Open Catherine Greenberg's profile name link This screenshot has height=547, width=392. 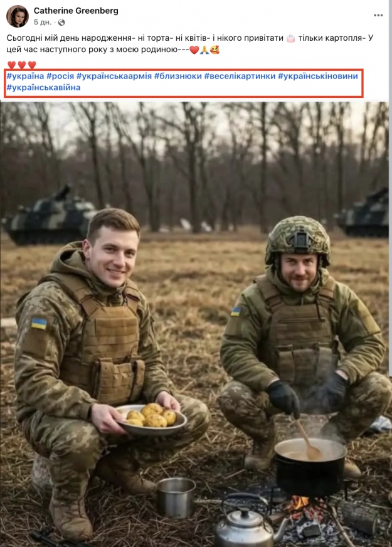click(x=76, y=11)
